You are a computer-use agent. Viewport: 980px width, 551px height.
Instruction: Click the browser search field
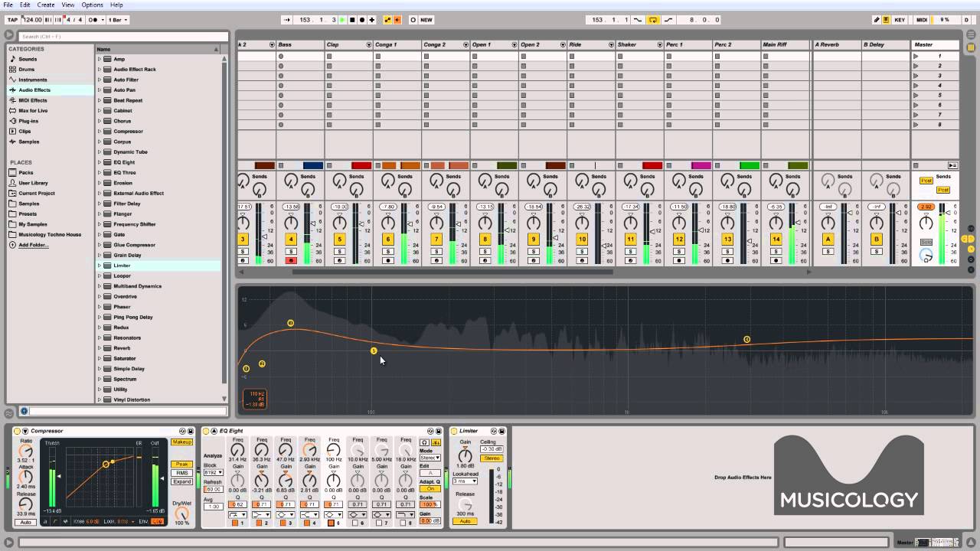click(x=122, y=36)
